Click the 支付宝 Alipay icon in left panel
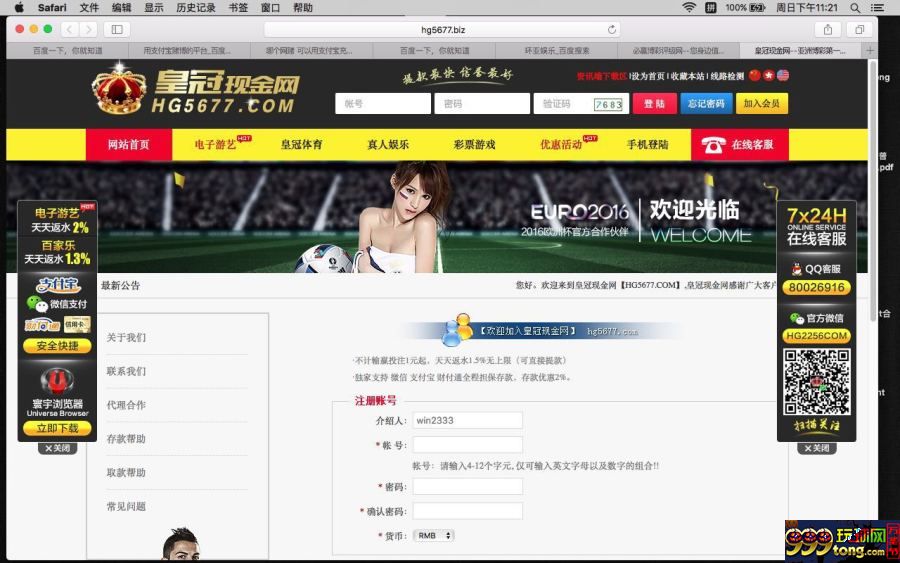 coord(57,285)
